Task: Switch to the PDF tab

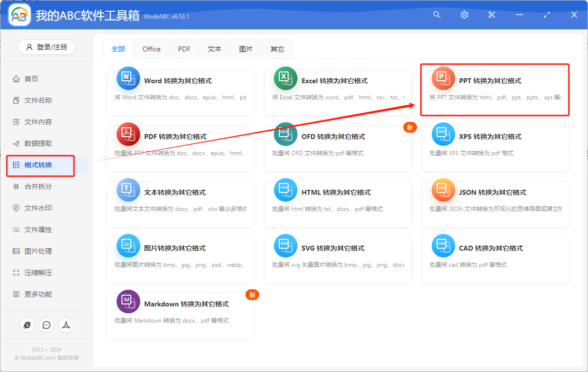Action: point(184,49)
